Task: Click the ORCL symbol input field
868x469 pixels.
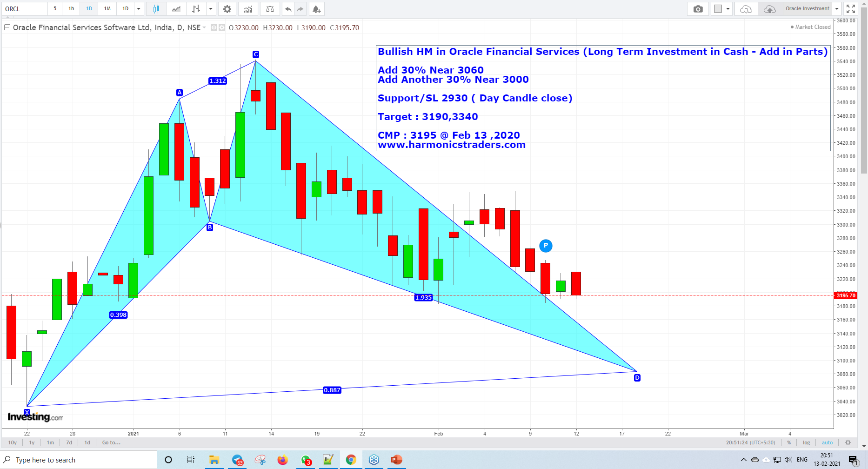Action: (x=24, y=9)
